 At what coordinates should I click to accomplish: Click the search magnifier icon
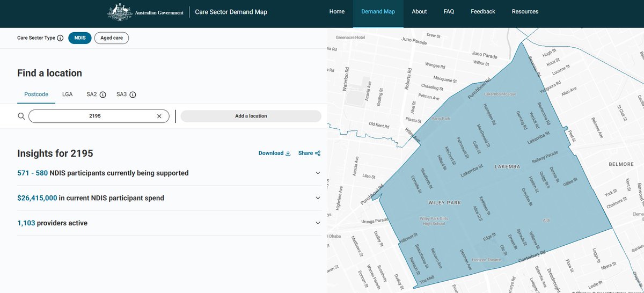21,116
